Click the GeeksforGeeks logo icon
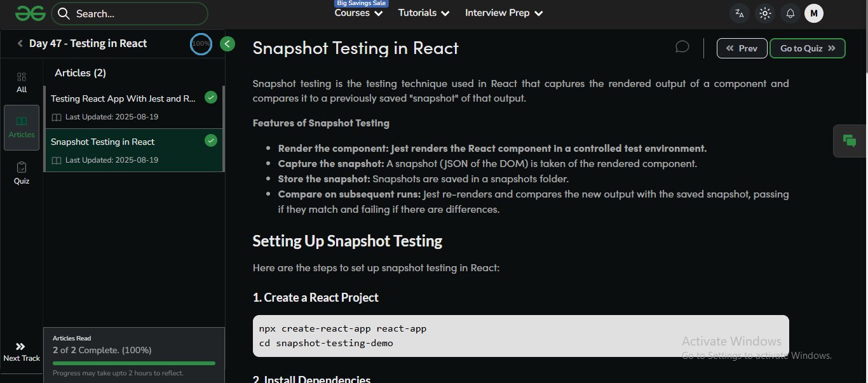This screenshot has width=868, height=383. coord(31,13)
